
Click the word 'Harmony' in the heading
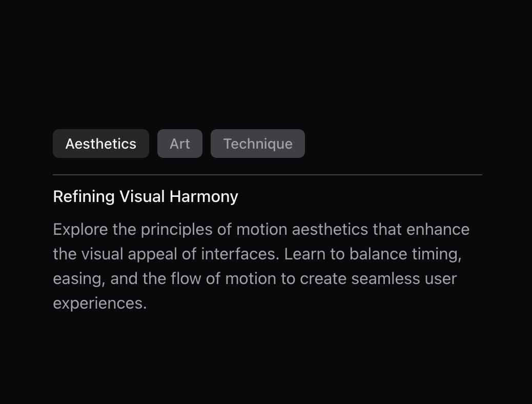pyautogui.click(x=203, y=196)
